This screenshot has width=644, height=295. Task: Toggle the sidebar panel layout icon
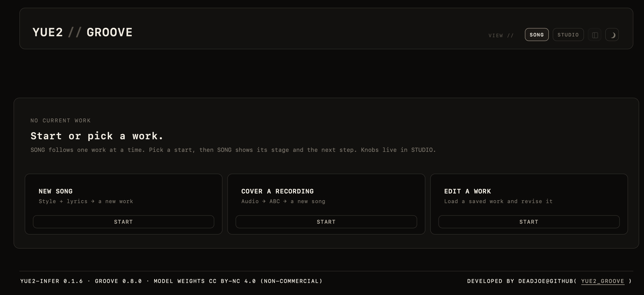(594, 35)
